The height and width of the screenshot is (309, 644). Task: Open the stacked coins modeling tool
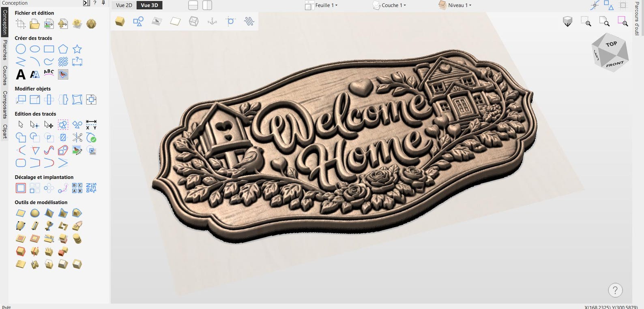point(77,239)
